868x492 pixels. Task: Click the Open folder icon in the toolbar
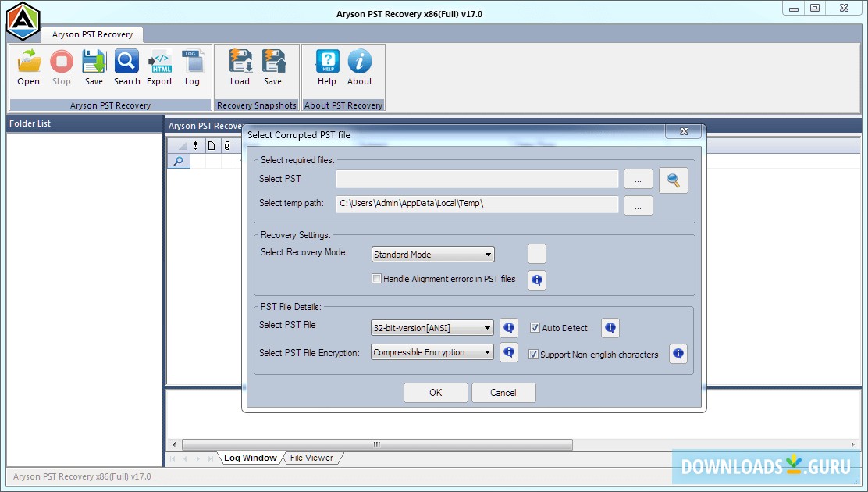click(x=29, y=62)
